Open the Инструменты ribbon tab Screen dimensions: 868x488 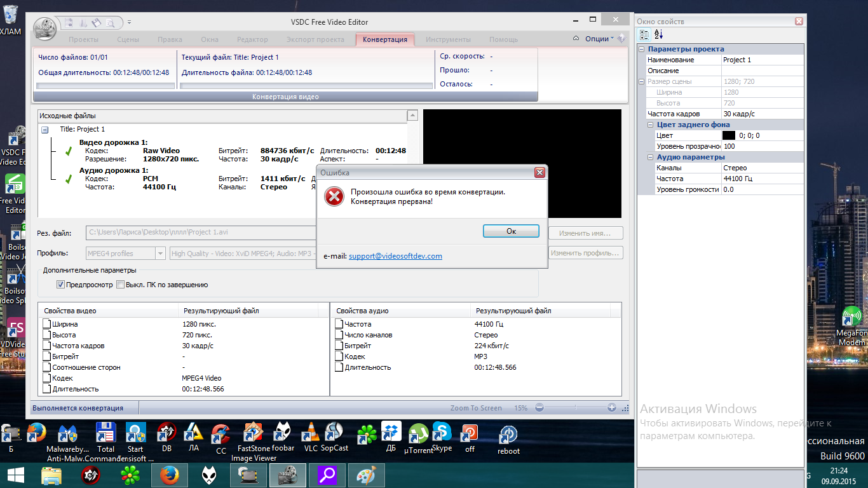pos(449,39)
